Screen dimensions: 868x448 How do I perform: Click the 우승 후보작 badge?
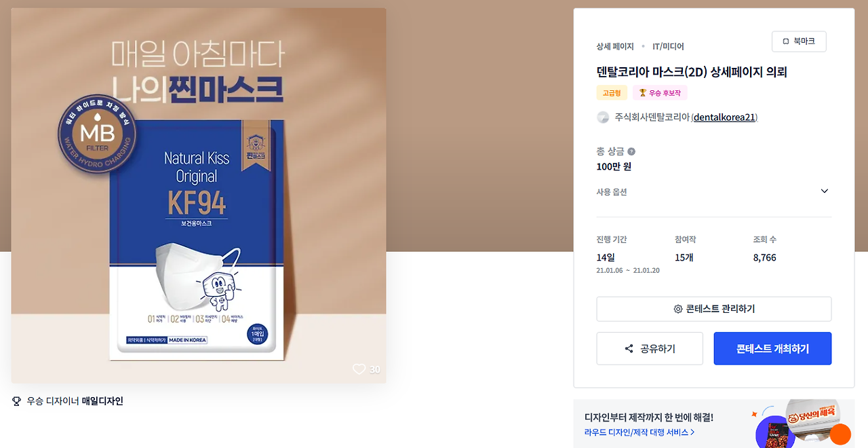(x=660, y=93)
